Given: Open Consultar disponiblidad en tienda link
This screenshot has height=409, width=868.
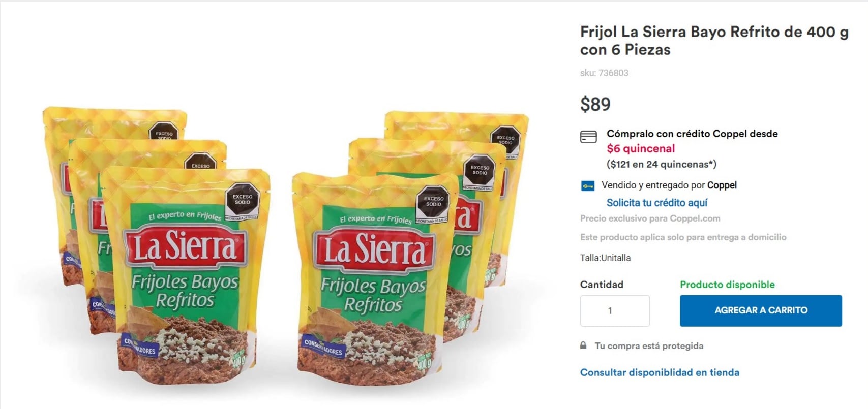Looking at the screenshot, I should [x=660, y=372].
